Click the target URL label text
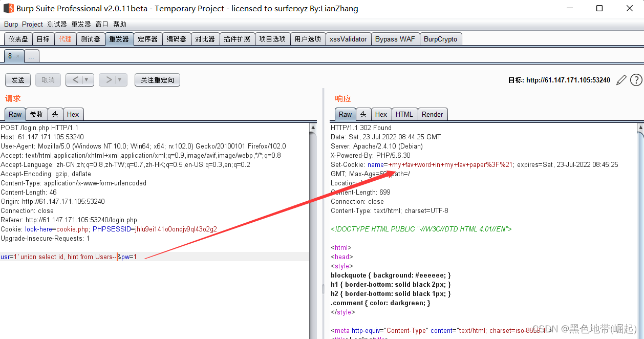 (x=559, y=80)
